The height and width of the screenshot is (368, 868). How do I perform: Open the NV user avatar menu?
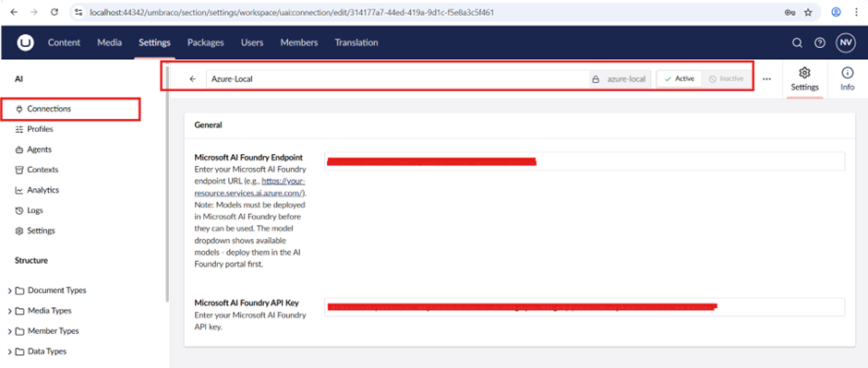click(x=845, y=43)
